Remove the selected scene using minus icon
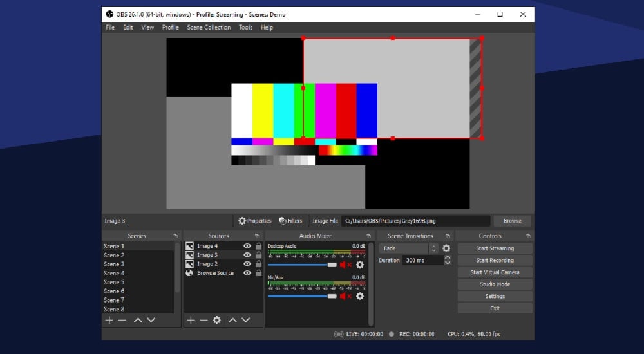This screenshot has width=644, height=354. 122,320
